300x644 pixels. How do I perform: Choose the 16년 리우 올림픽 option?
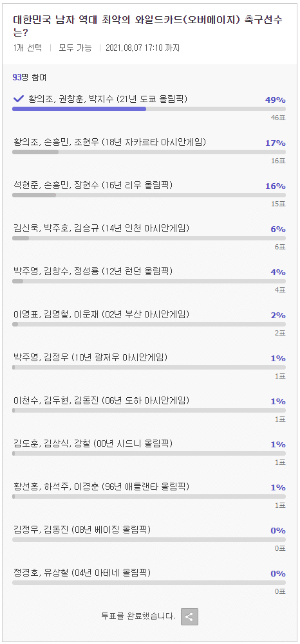(149, 193)
